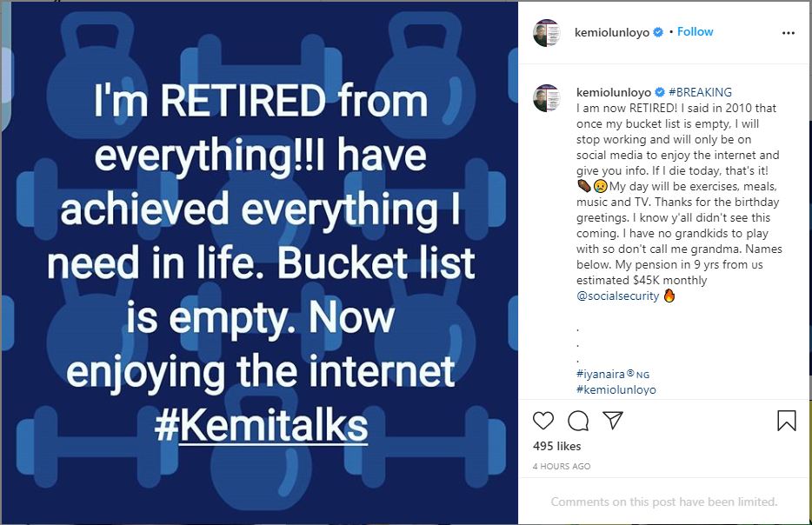Click kemiolunloyo username in the caption
Image resolution: width=812 pixels, height=525 pixels.
(x=613, y=92)
